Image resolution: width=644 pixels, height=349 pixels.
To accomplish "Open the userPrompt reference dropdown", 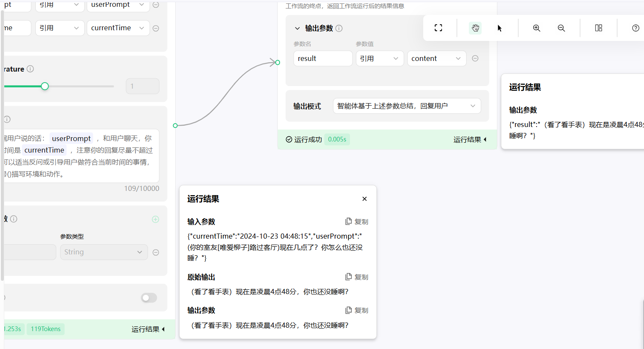I will [118, 5].
